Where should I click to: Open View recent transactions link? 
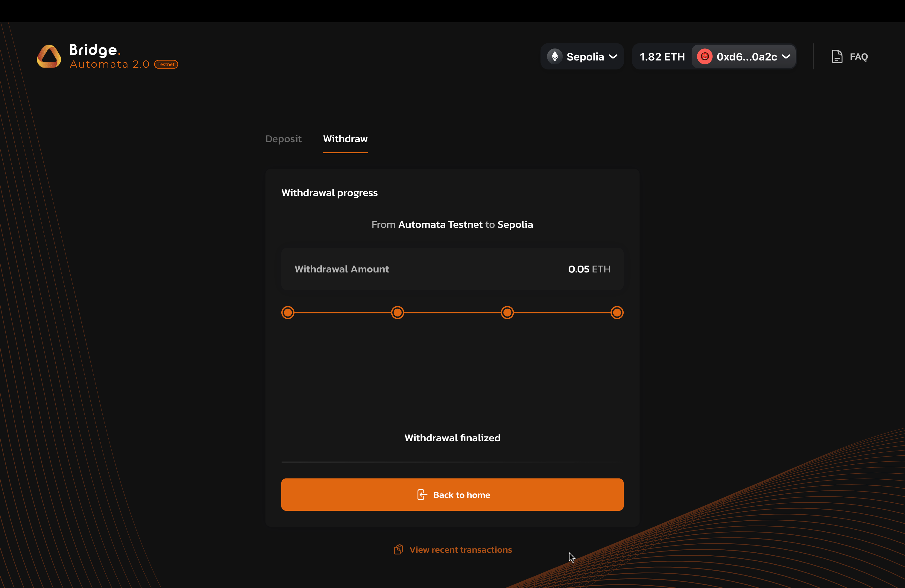click(x=461, y=550)
